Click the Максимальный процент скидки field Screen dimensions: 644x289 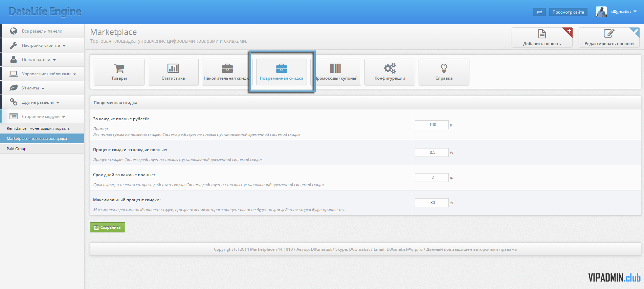click(432, 203)
